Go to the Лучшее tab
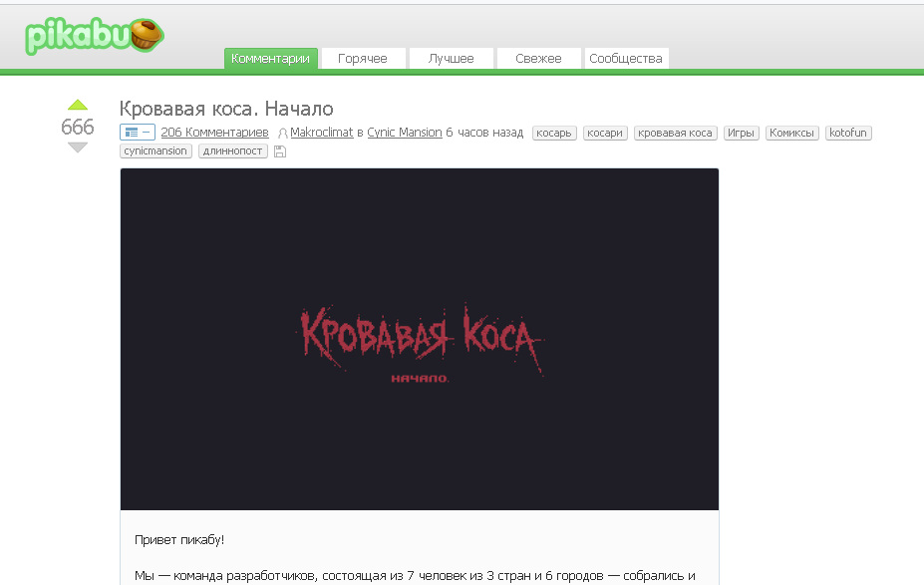 point(451,59)
